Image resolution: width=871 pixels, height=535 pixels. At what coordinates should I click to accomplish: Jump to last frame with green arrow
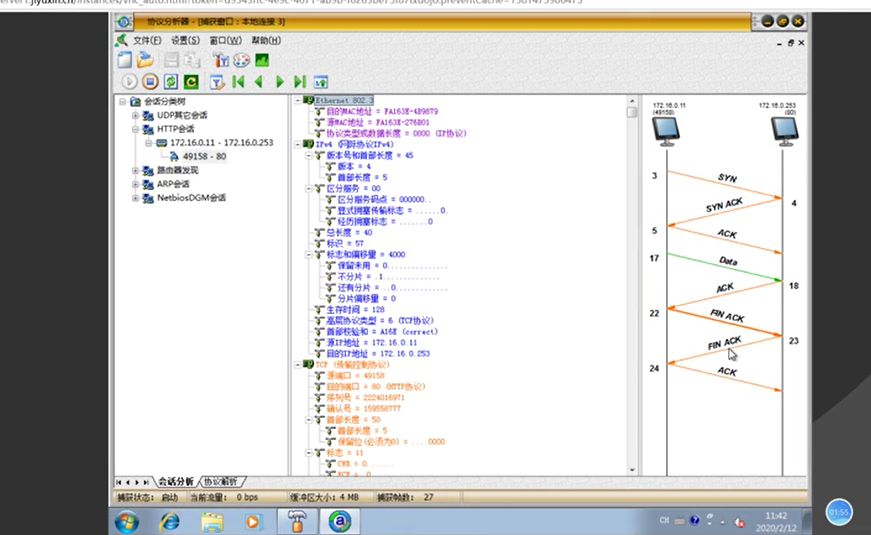(299, 82)
